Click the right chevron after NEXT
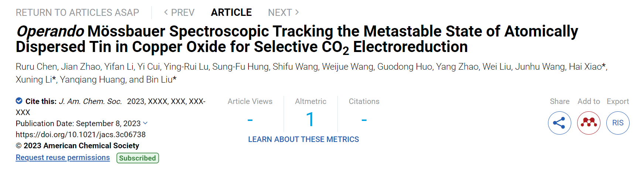This screenshot has width=644, height=170. click(x=297, y=13)
